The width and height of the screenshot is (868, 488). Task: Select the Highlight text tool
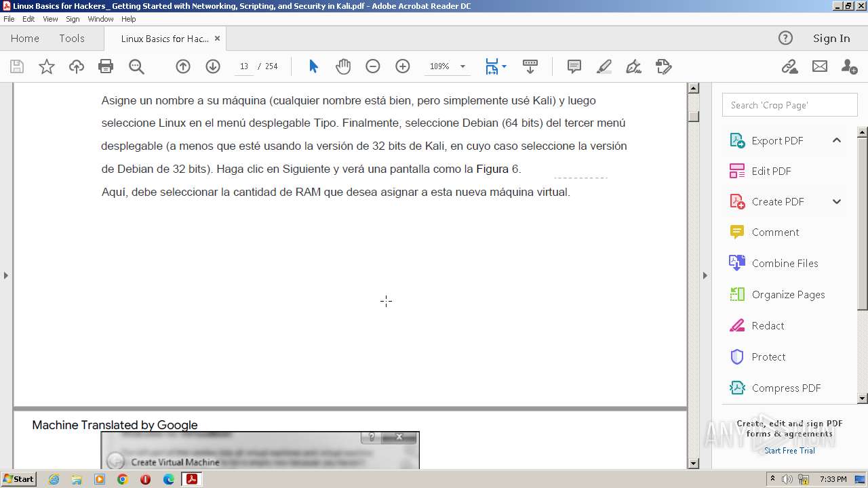[604, 66]
